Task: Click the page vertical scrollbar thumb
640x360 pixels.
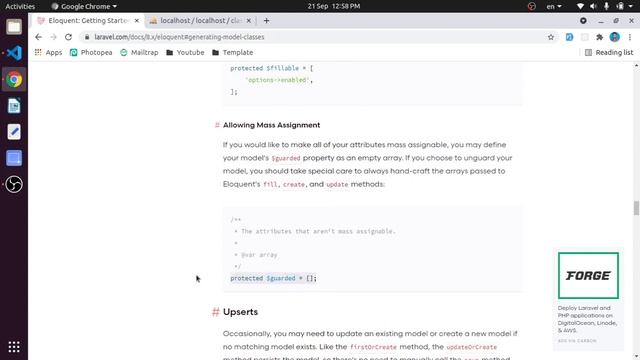Action: click(636, 208)
